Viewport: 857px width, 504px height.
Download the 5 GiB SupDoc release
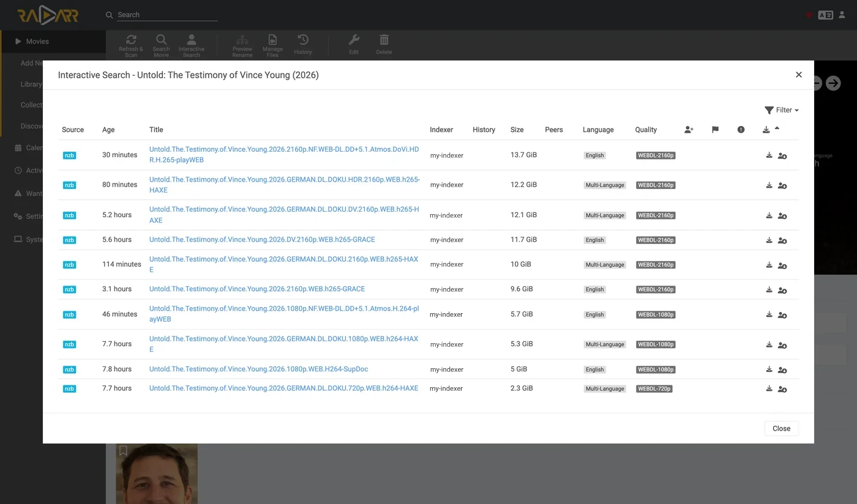769,369
